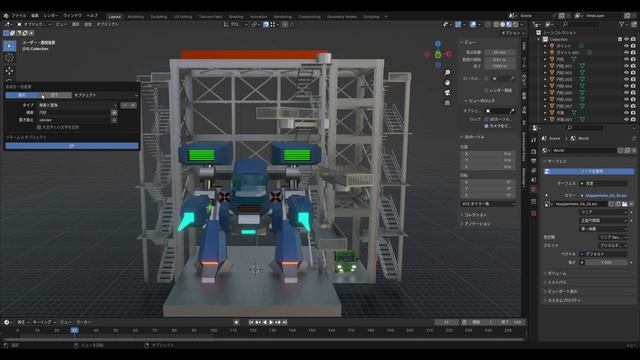Hide the ポイント.001 light using its eye icon

coord(626,53)
